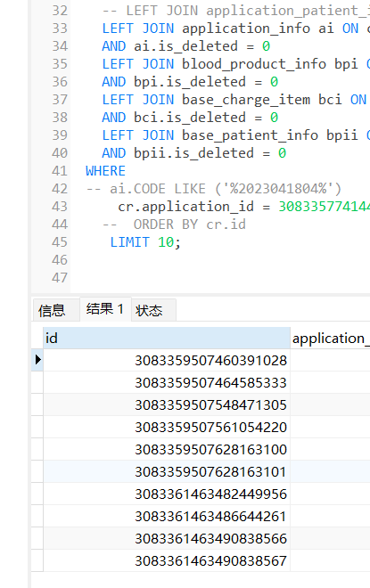Click the commented ai.CODE LIKE line
Viewport: 370px width, 588px height.
[x=213, y=189]
